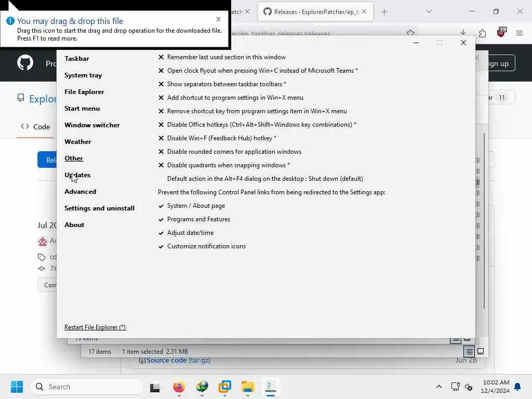Toggle Disable quadrants when snapping windows

pos(224,165)
